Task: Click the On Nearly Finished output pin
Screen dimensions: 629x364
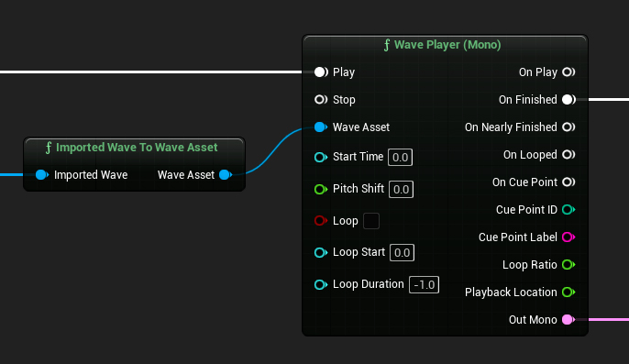Action: click(x=568, y=127)
